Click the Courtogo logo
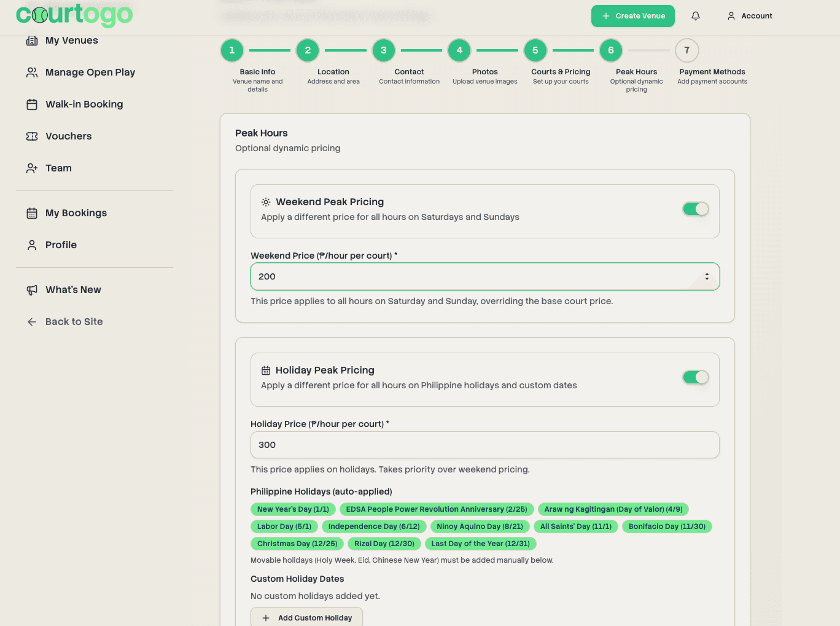This screenshot has width=840, height=626. 74,15
